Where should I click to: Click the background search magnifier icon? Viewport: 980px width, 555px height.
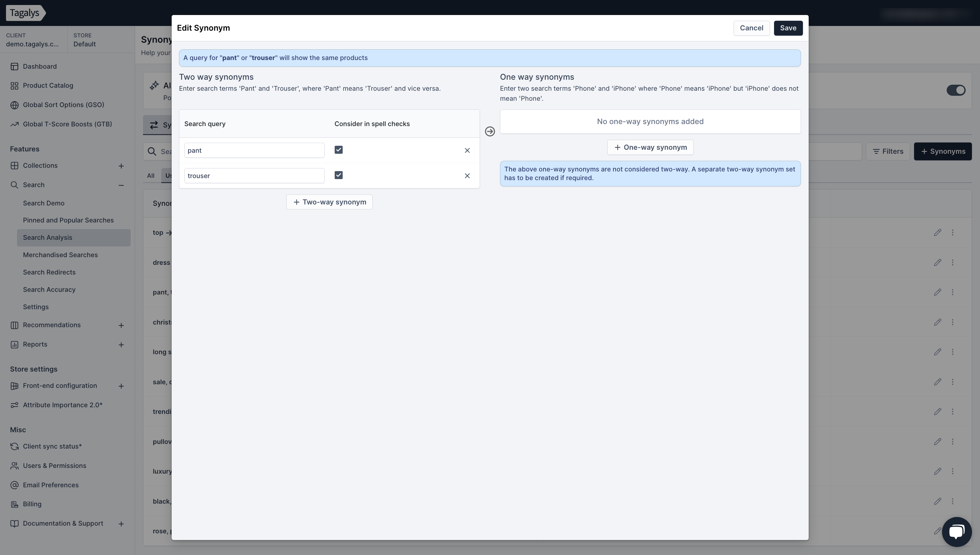[x=152, y=152]
